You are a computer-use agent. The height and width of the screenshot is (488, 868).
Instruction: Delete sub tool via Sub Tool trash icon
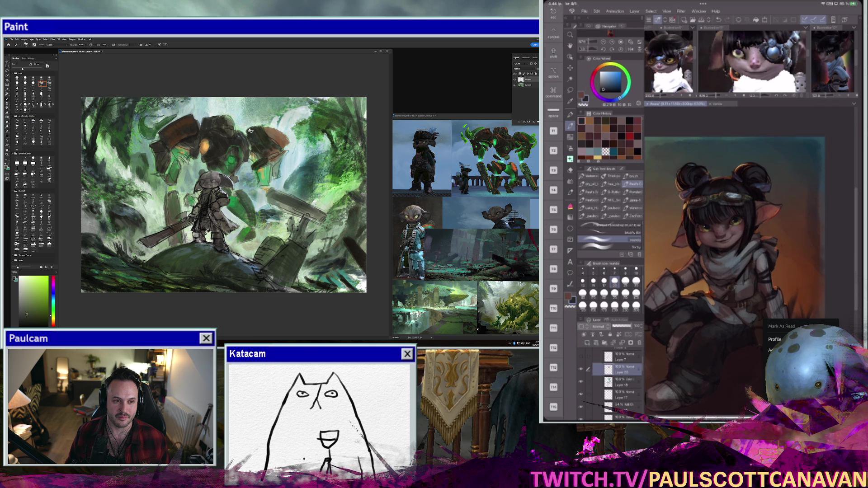[639, 254]
